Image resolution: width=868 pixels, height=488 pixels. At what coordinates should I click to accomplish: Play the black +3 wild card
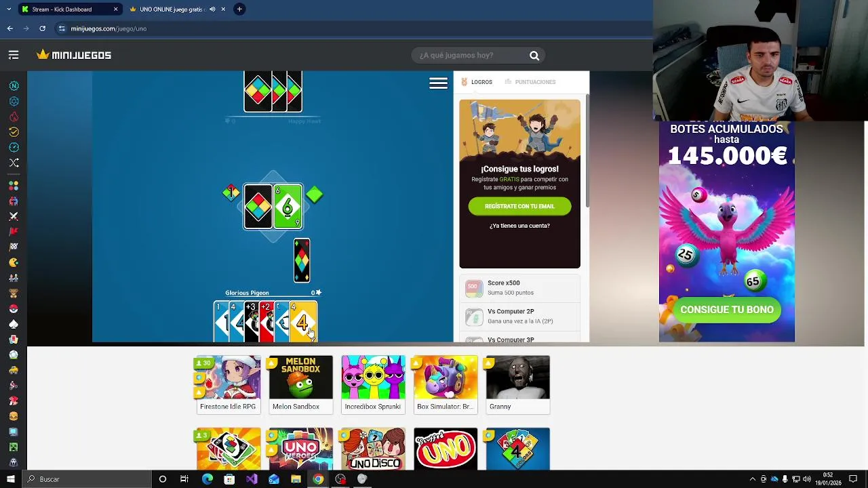pyautogui.click(x=250, y=322)
